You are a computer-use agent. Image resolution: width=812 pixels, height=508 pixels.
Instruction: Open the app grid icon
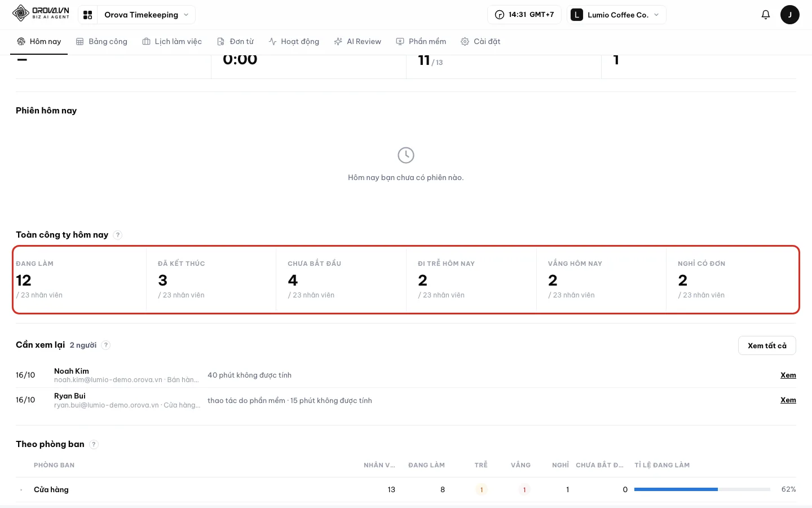[87, 15]
